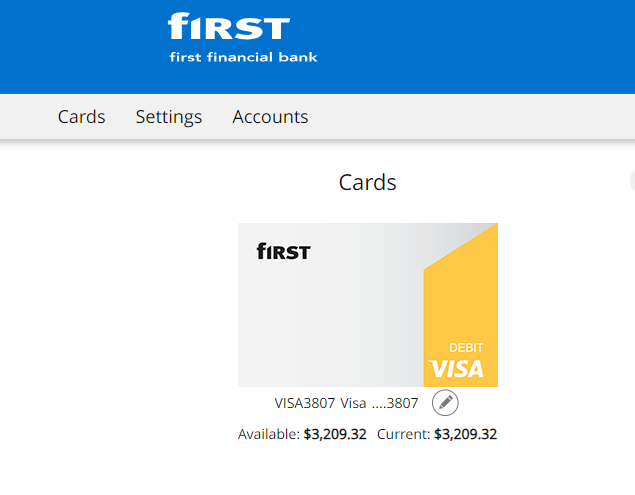Click the partial round button at right edge
This screenshot has width=635, height=495.
(x=632, y=181)
